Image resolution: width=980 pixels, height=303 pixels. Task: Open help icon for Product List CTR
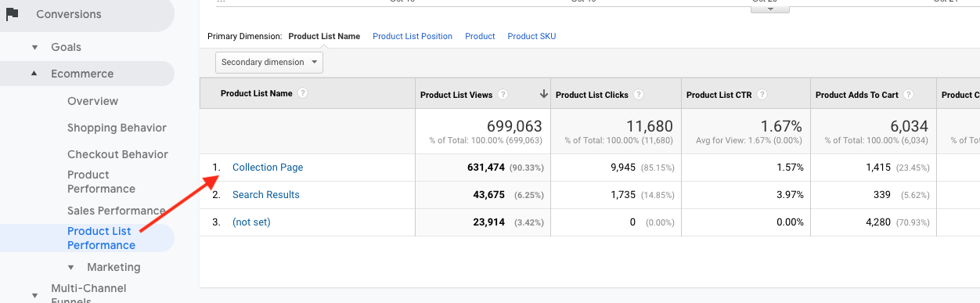pos(762,95)
